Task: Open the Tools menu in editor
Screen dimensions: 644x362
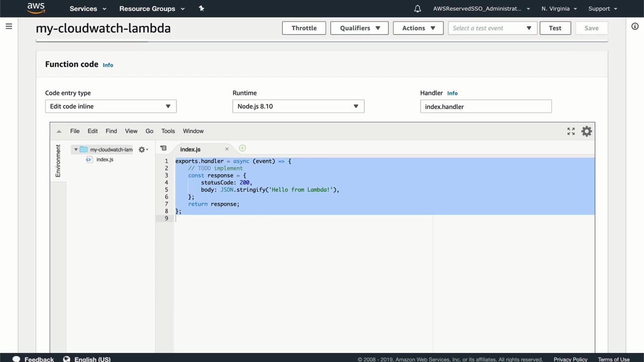Action: pyautogui.click(x=168, y=131)
